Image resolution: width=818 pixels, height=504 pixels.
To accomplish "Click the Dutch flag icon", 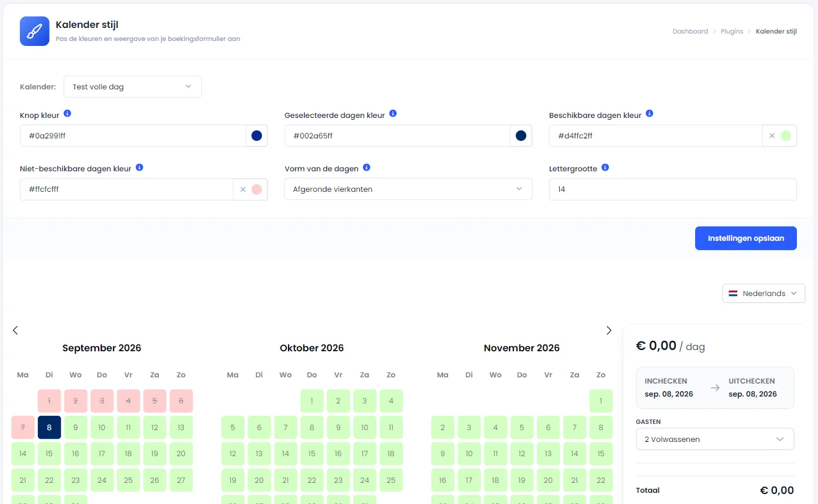I will (x=733, y=294).
